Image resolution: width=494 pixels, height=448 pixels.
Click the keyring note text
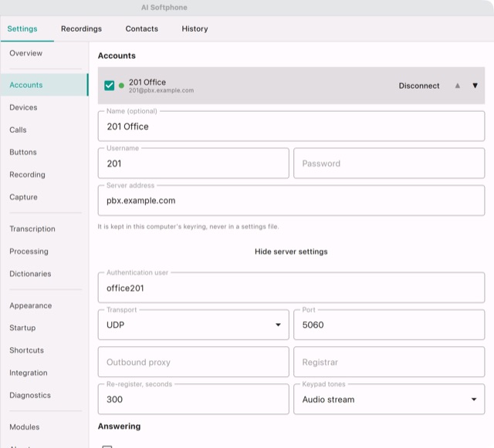click(x=188, y=227)
